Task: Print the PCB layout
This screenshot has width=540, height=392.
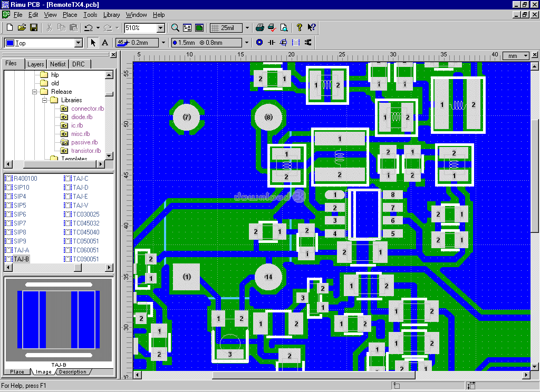Action: [260, 27]
